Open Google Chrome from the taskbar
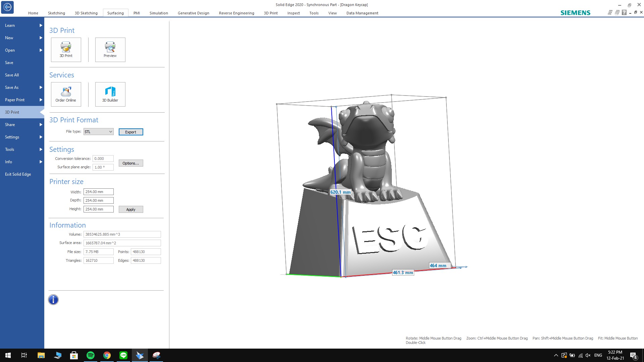Viewport: 644px width, 362px height. pos(107,355)
